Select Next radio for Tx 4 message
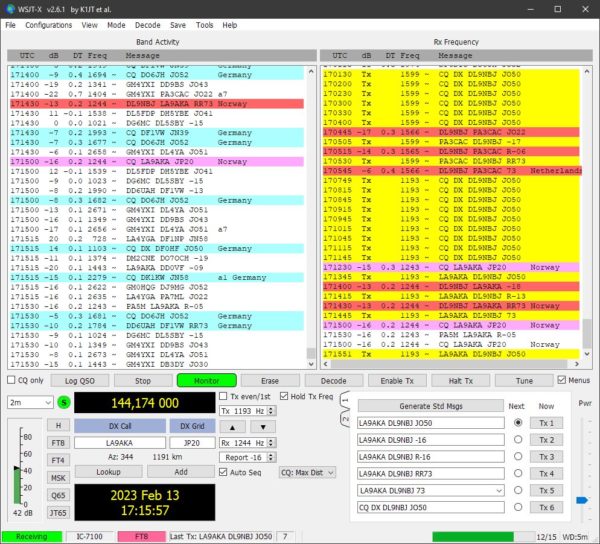 pyautogui.click(x=518, y=473)
